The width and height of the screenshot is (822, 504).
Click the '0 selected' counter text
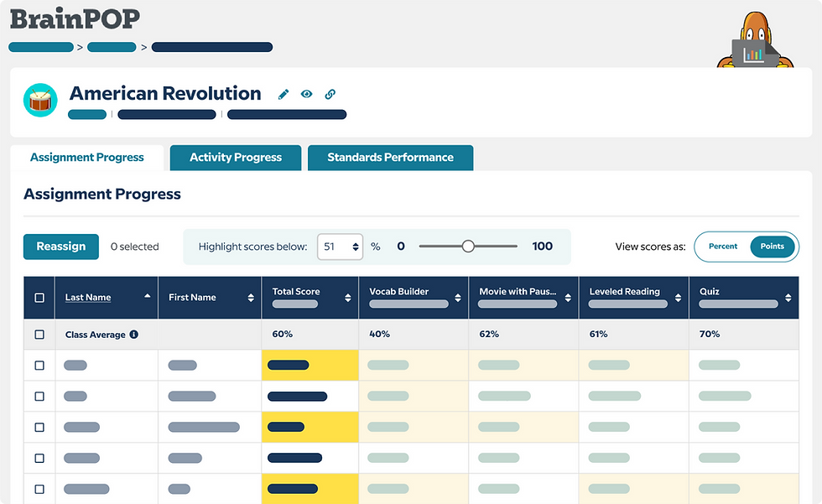pos(135,247)
